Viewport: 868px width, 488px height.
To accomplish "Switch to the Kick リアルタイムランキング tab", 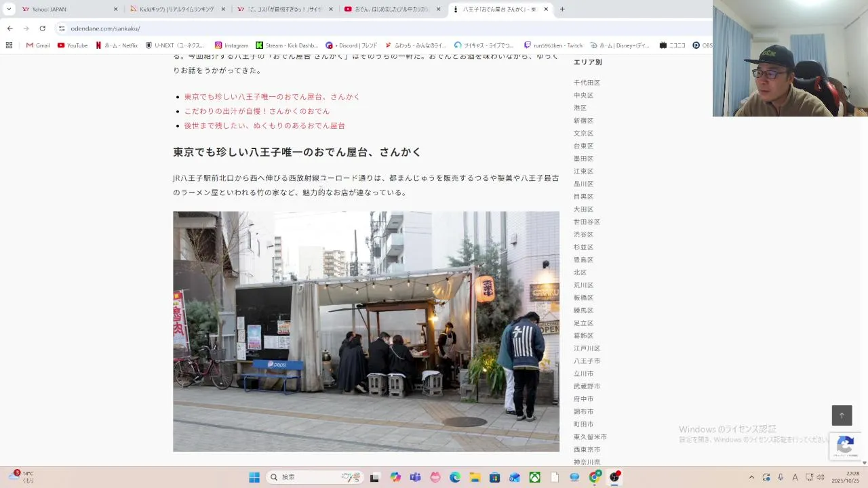I will (173, 9).
